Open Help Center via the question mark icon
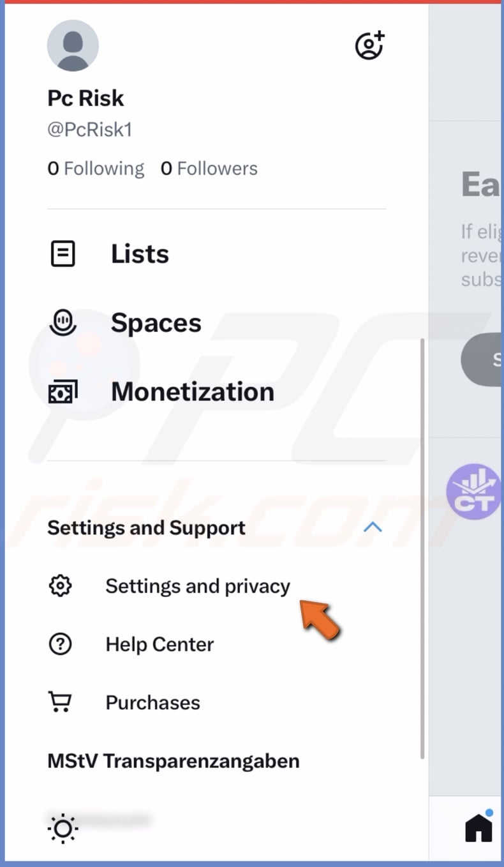504x867 pixels. pos(60,644)
